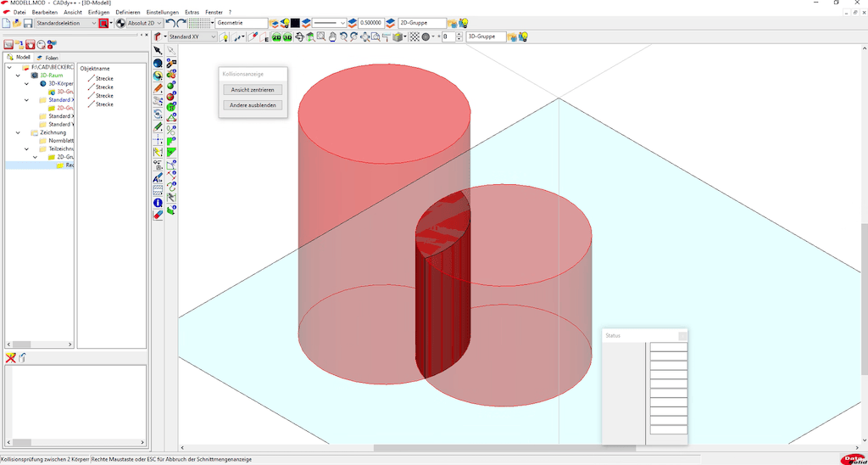Click the Redo arrow icon

click(x=181, y=23)
